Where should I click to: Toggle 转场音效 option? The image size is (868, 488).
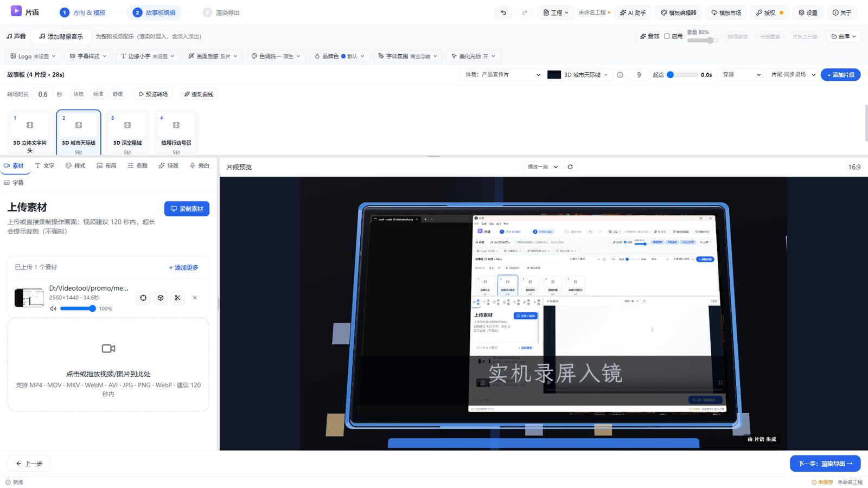(x=738, y=37)
